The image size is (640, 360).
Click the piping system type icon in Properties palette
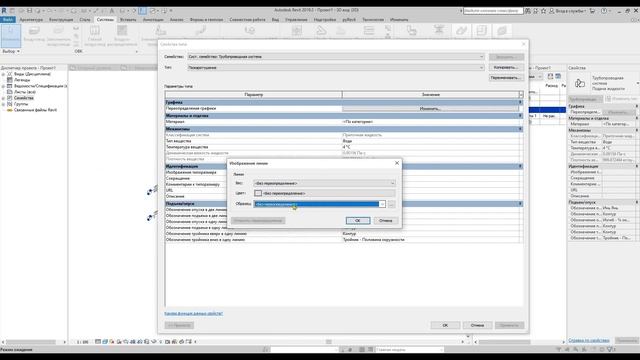pos(580,83)
